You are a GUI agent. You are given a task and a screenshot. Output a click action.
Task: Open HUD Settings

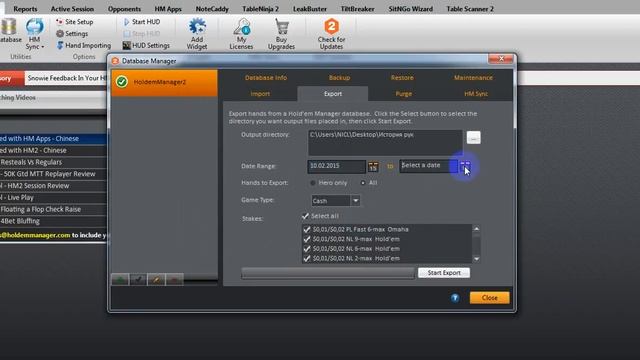146,45
